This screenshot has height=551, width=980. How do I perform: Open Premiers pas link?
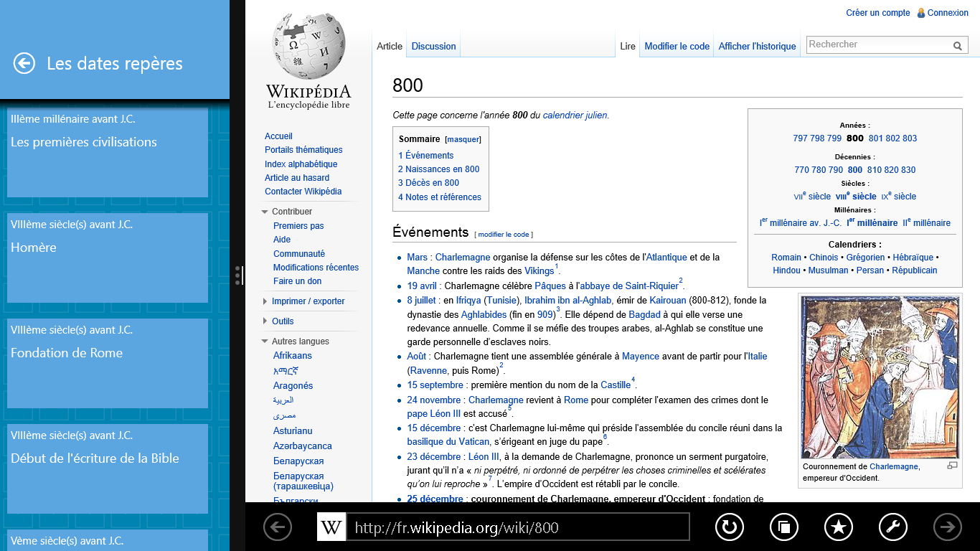tap(298, 226)
